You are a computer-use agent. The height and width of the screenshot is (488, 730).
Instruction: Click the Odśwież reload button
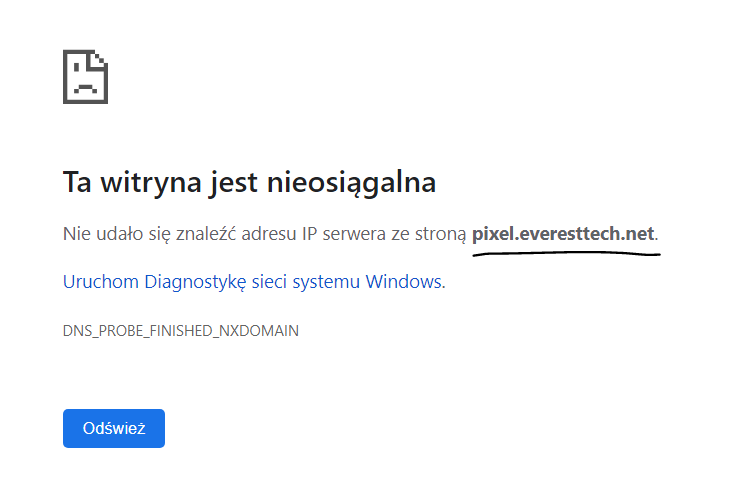pos(114,428)
